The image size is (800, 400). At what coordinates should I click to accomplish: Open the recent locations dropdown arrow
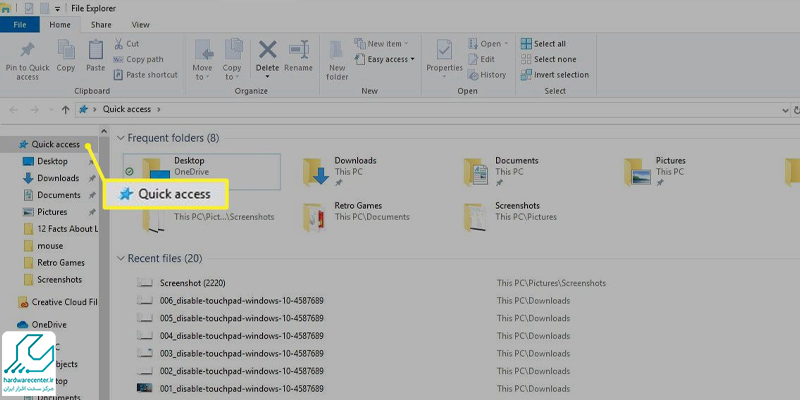point(51,110)
